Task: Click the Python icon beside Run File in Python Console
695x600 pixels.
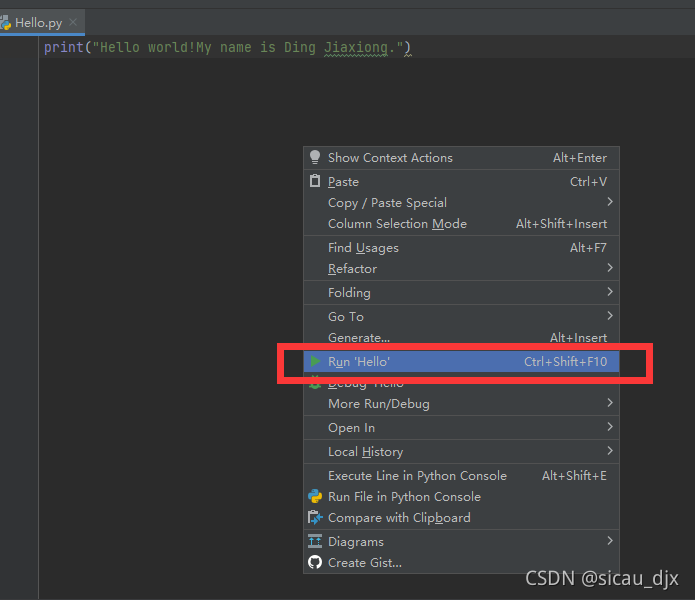Action: 315,496
